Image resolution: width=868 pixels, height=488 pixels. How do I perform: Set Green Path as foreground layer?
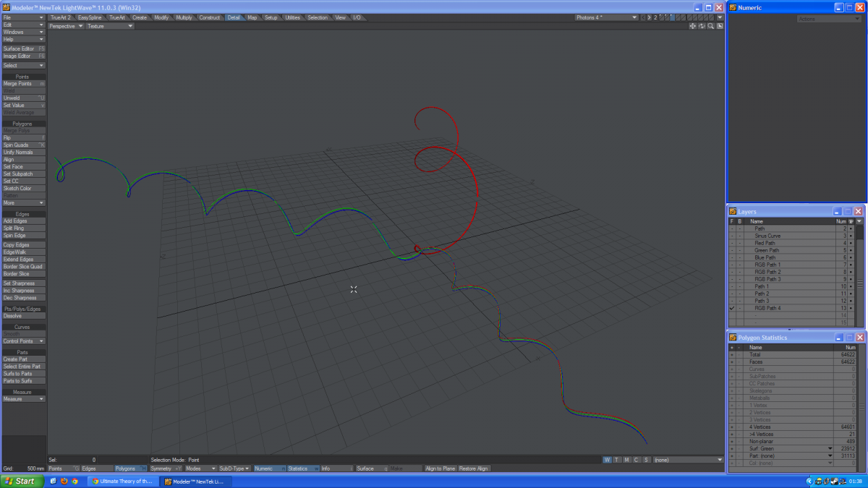731,250
